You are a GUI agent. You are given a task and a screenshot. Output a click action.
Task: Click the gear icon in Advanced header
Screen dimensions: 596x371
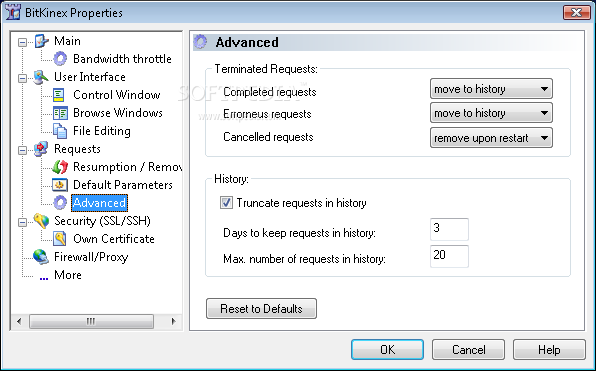(x=201, y=42)
